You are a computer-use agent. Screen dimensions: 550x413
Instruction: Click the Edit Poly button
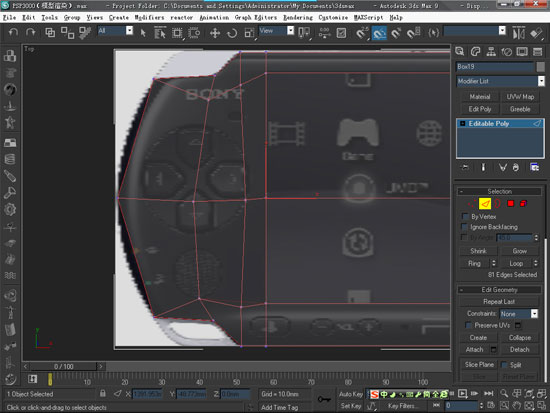[x=479, y=109]
